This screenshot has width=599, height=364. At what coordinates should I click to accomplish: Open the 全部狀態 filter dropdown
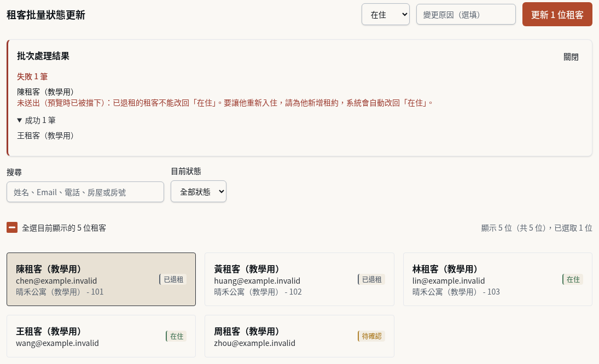point(198,191)
